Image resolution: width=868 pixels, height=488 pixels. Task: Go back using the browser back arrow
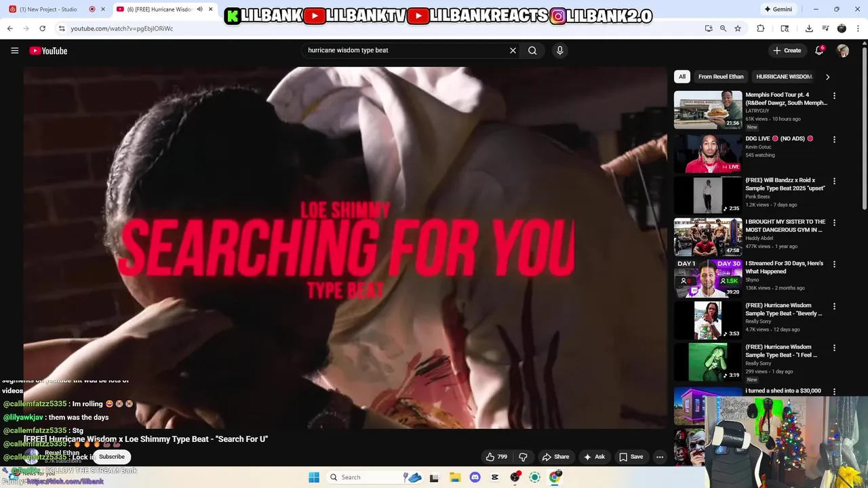[x=9, y=28]
